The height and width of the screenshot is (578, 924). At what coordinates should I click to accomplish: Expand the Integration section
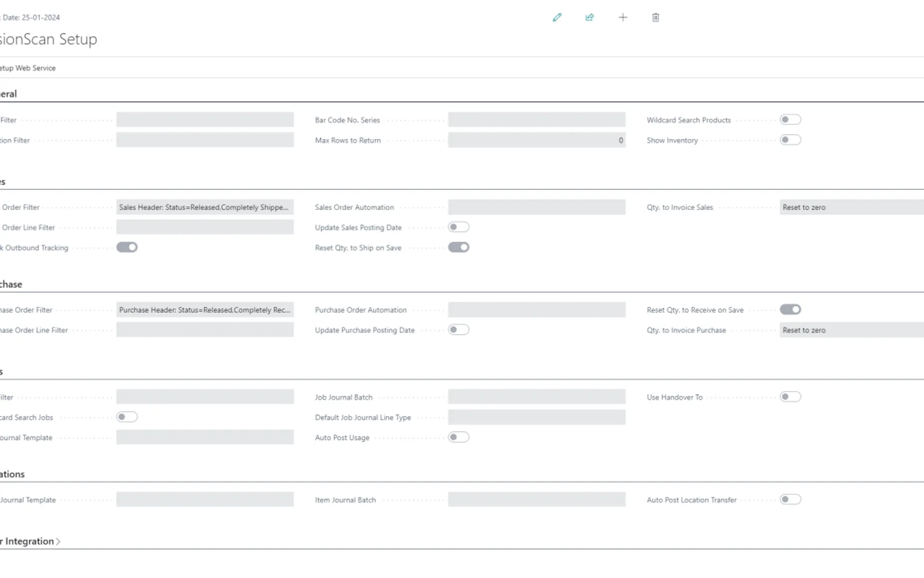(30, 542)
